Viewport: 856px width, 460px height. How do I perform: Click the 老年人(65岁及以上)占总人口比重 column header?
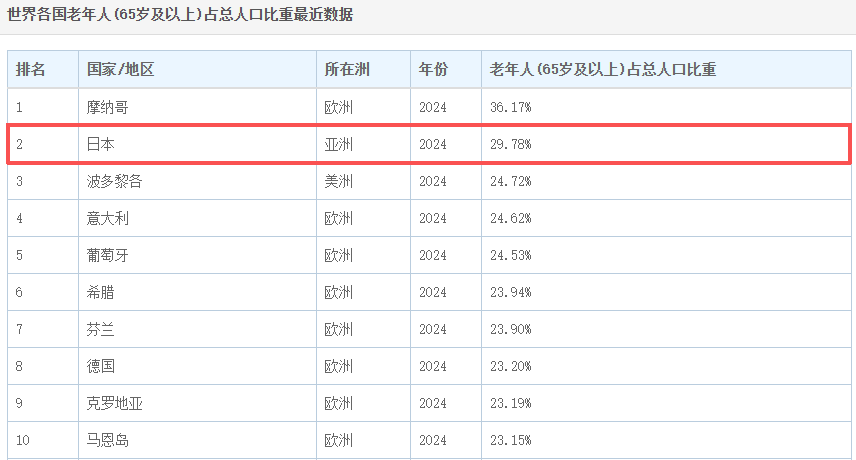[602, 70]
